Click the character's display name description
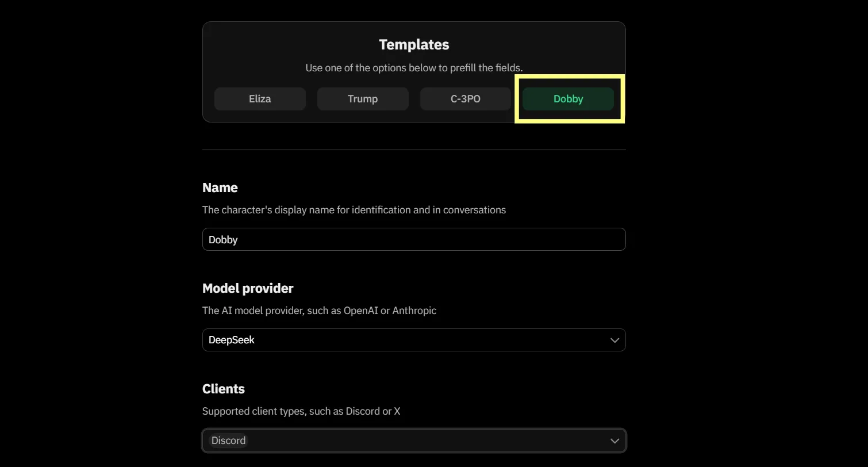Viewport: 868px width, 467px height. point(354,210)
